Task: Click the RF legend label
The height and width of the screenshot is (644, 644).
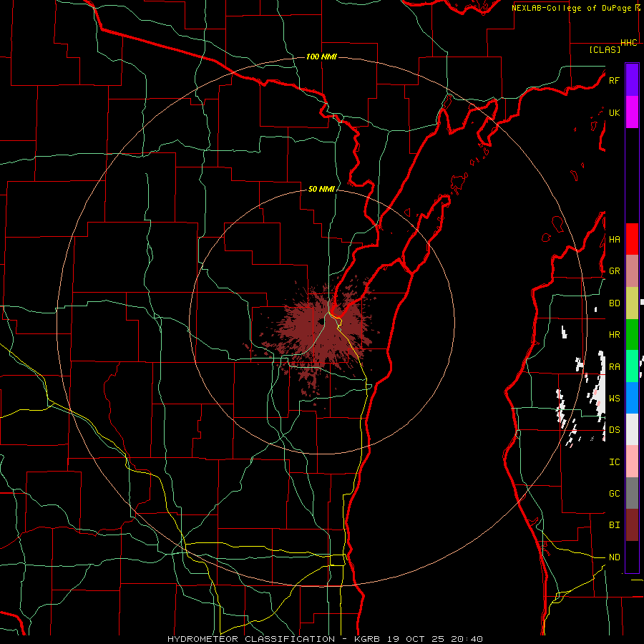Action: point(614,80)
